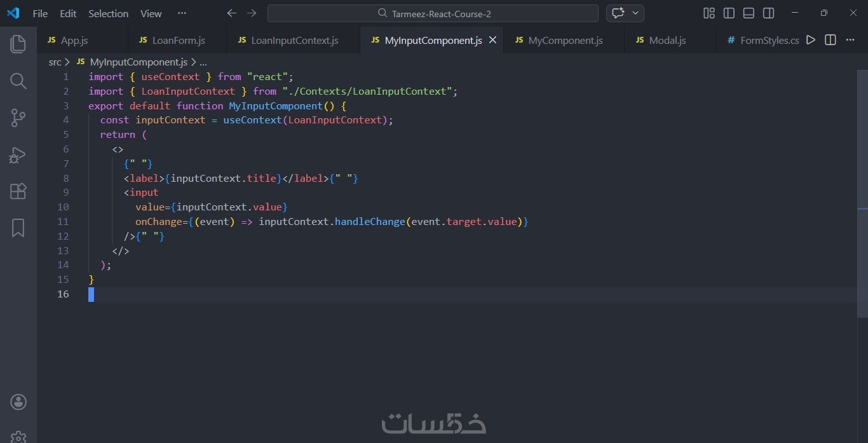Split the editor to the right

830,40
